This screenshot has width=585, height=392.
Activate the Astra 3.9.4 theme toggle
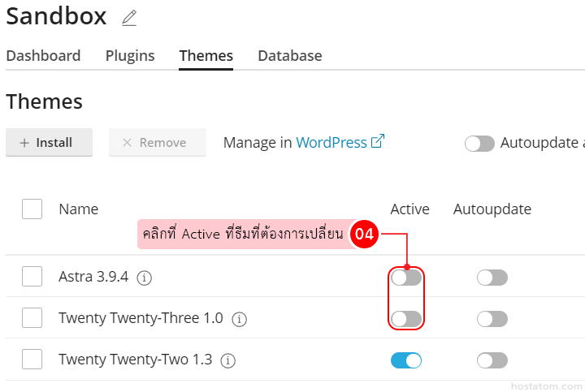coord(406,278)
